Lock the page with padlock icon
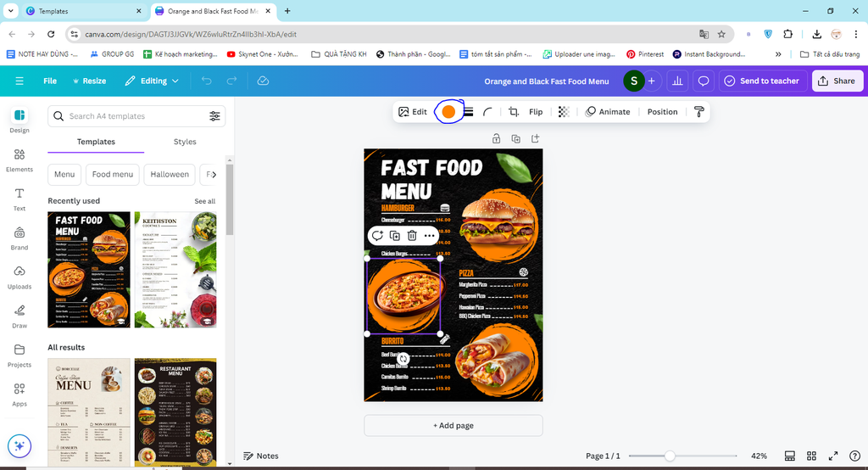Viewport: 868px width, 470px height. (x=496, y=138)
